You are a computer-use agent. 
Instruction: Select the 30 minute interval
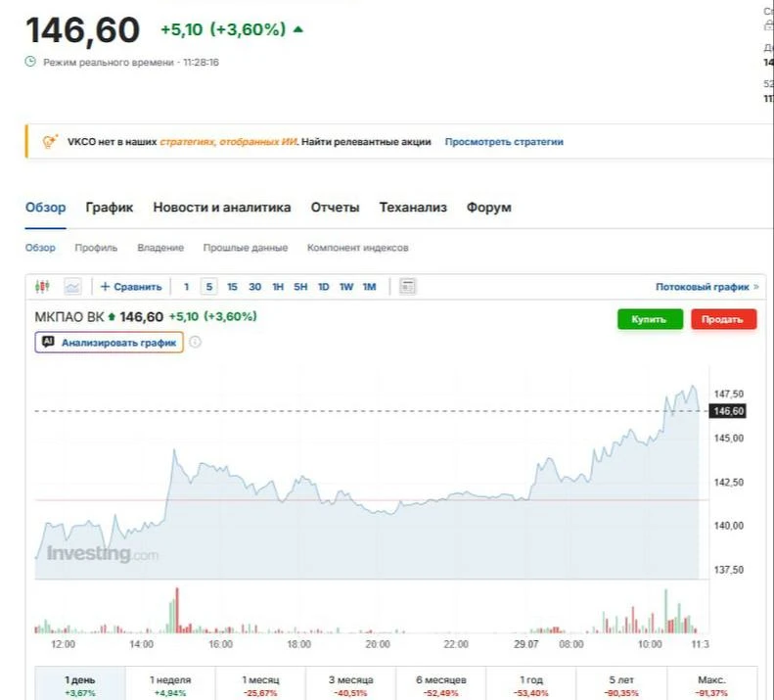(254, 287)
